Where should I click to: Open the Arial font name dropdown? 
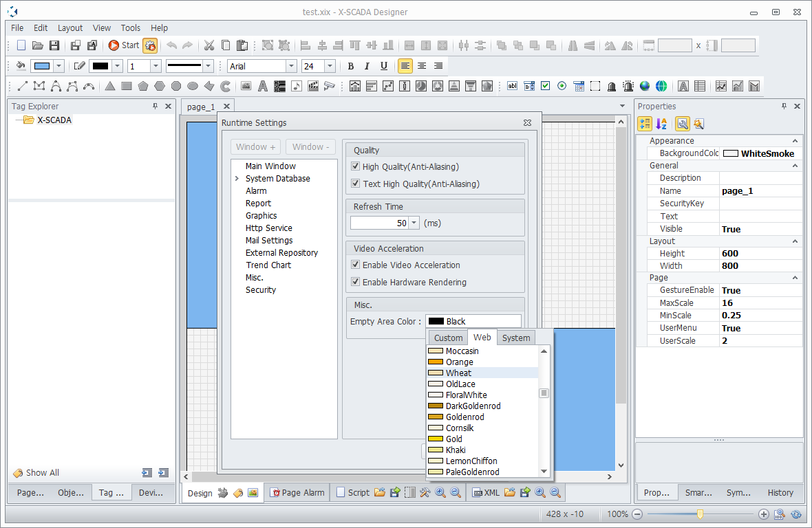pos(291,66)
